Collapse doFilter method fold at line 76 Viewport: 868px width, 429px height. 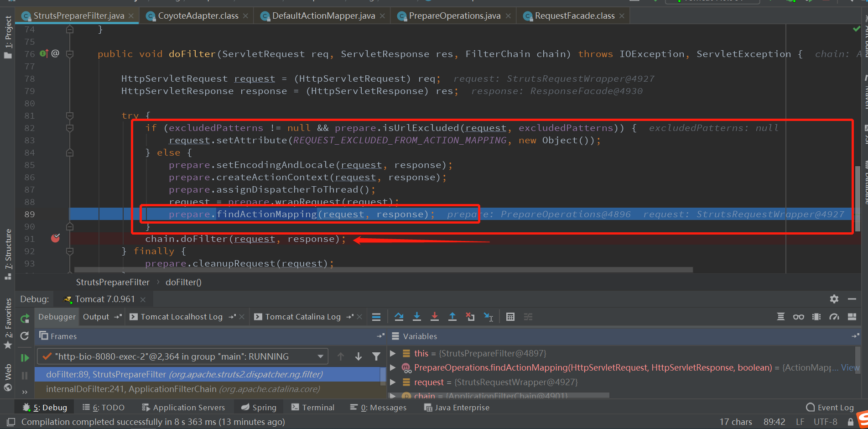[x=70, y=54]
